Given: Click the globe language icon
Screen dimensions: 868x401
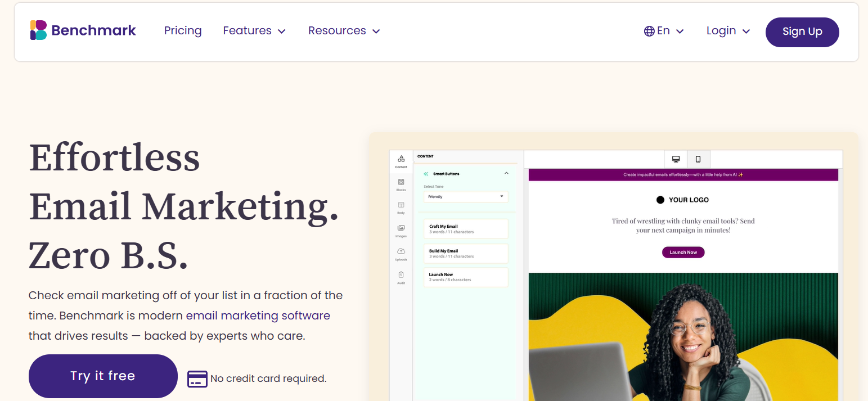Looking at the screenshot, I should pos(649,31).
